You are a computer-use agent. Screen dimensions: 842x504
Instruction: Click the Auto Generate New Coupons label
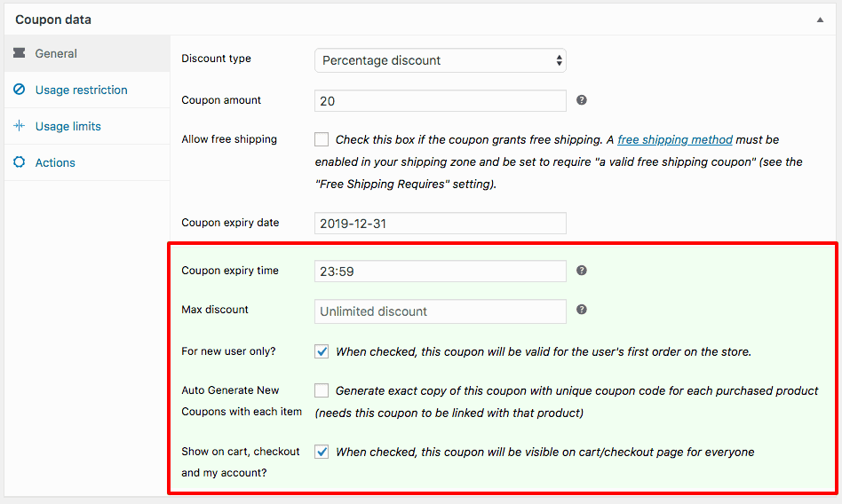242,401
